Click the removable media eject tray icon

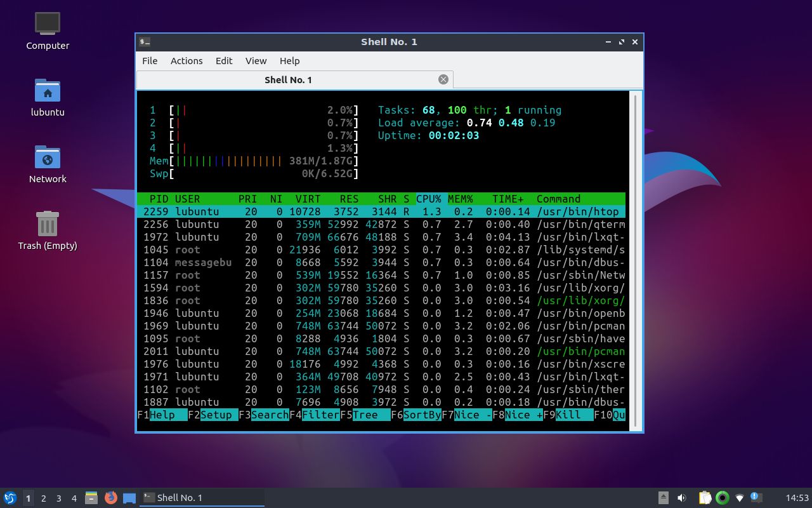[664, 498]
